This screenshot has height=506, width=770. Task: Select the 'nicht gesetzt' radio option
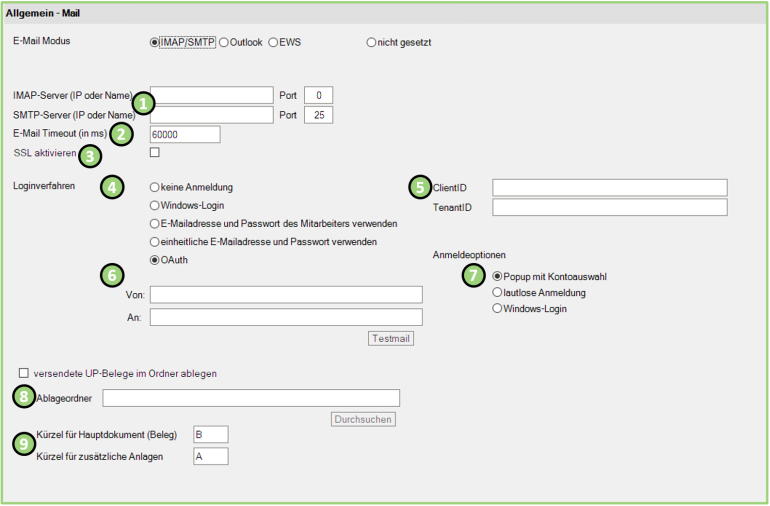pyautogui.click(x=372, y=42)
